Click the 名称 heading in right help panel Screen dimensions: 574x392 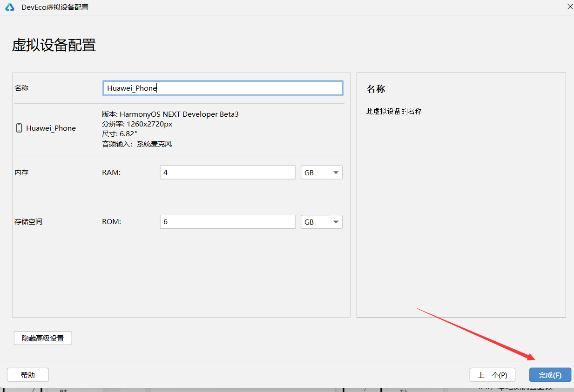(376, 89)
